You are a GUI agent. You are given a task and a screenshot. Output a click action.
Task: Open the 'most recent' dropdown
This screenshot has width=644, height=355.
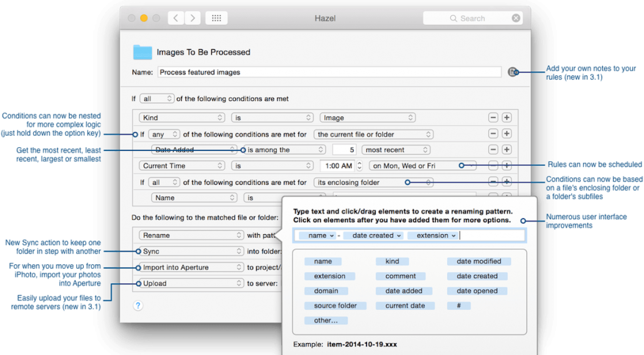tap(396, 150)
